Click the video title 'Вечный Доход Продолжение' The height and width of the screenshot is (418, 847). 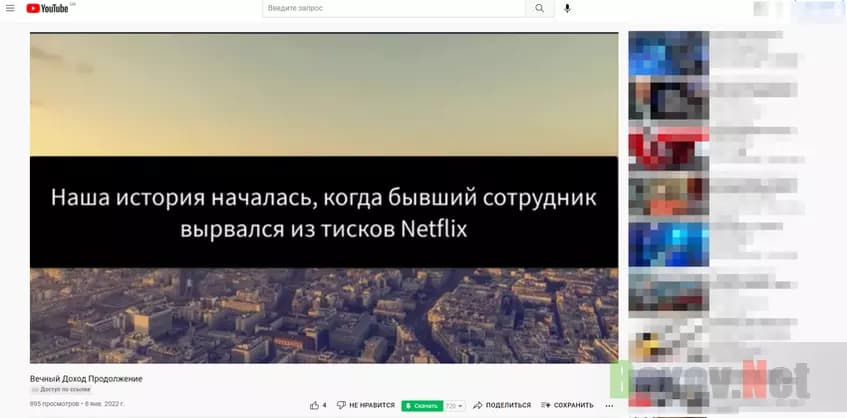click(86, 379)
